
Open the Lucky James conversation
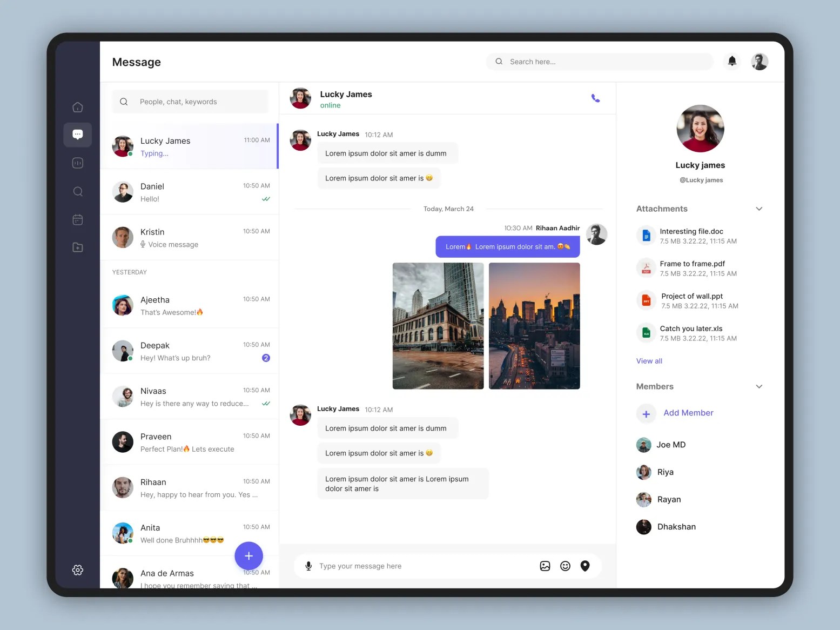point(189,146)
